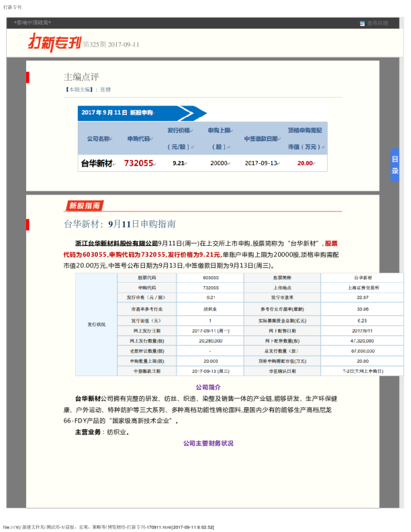Open the blue 目录 side tab
The height and width of the screenshot is (532, 411).
click(x=395, y=165)
